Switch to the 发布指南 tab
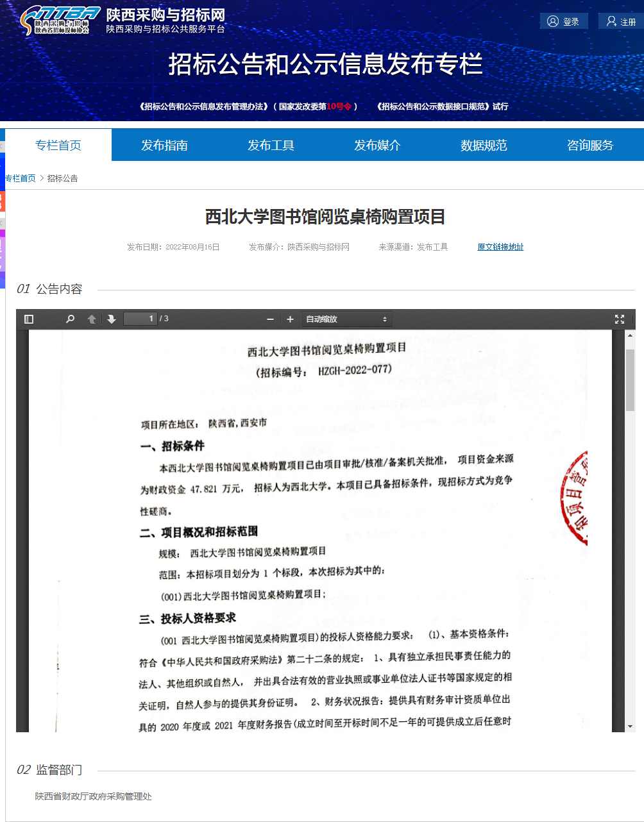 tap(165, 146)
